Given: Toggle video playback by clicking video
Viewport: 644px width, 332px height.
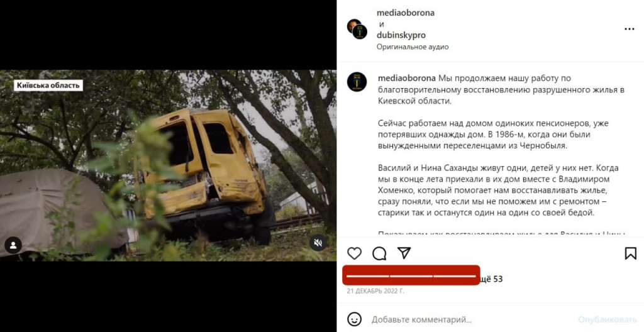Looking at the screenshot, I should tap(168, 165).
